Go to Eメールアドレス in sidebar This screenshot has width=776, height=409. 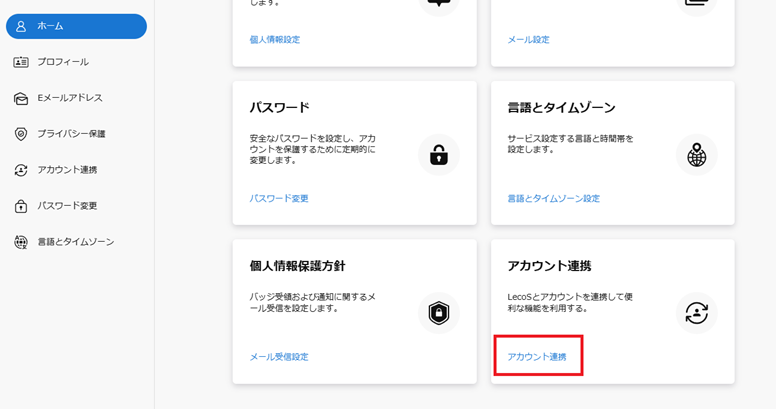coord(70,98)
